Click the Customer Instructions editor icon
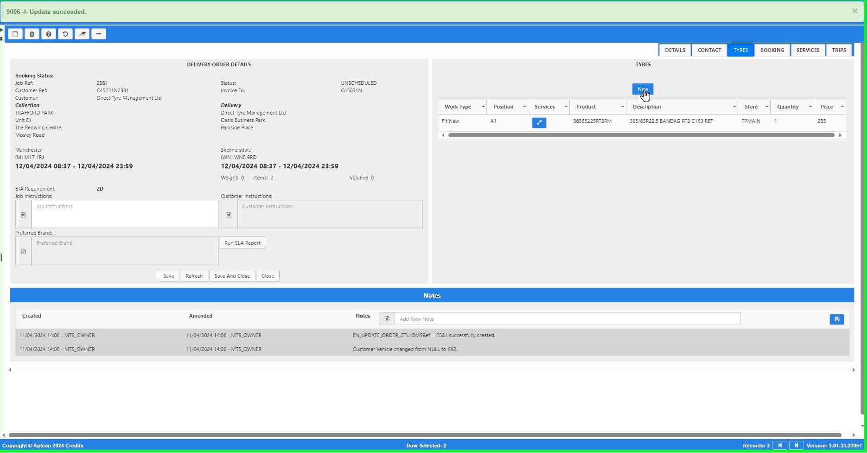The height and width of the screenshot is (453, 868). pyautogui.click(x=229, y=215)
